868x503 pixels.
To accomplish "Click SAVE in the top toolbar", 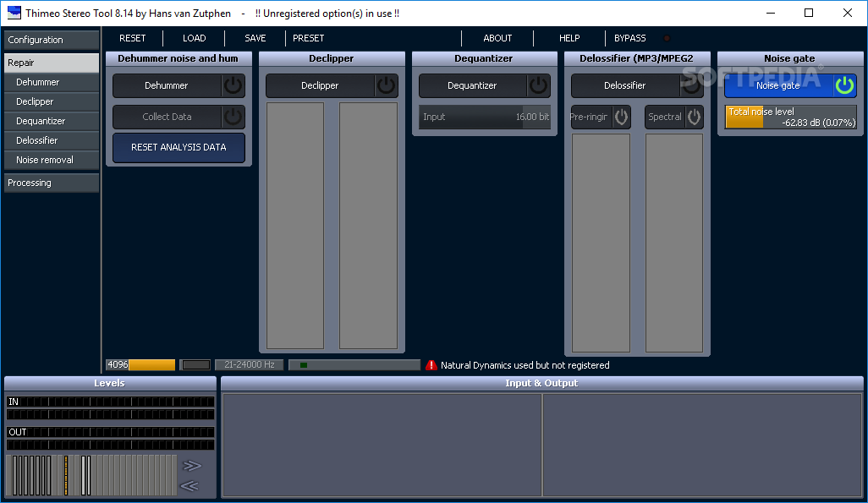I will coord(255,38).
